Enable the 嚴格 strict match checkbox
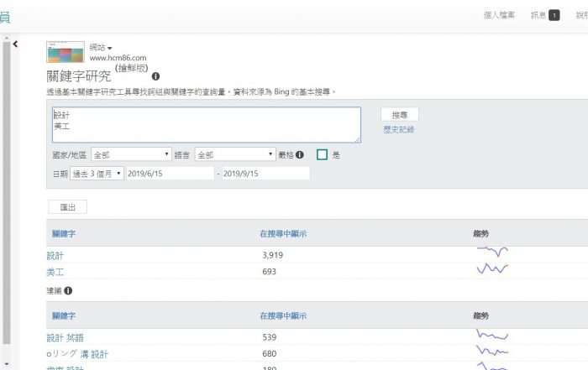588x370 pixels. coord(322,155)
